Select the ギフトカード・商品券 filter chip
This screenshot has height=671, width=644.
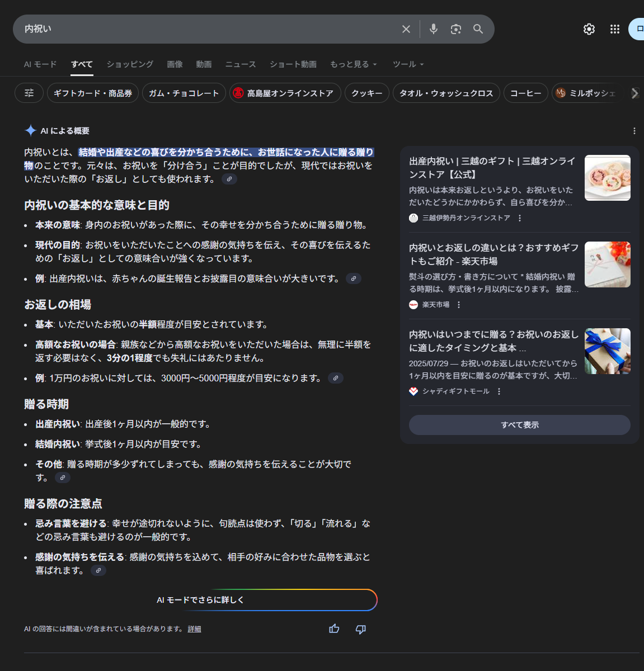(93, 93)
